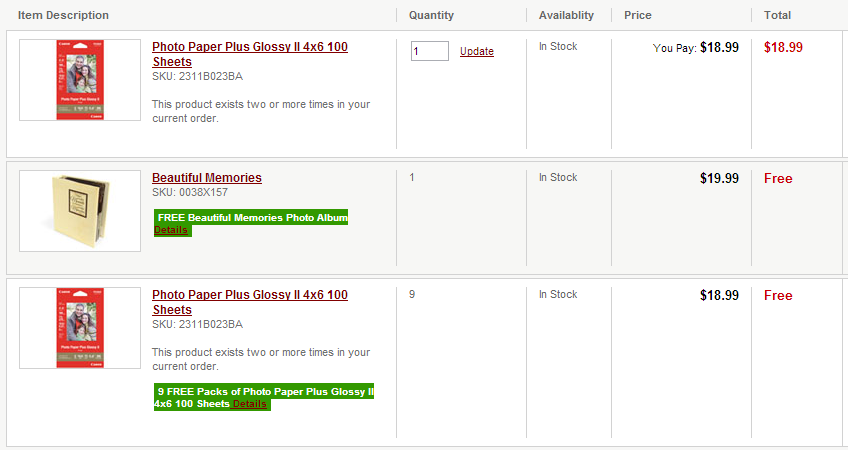This screenshot has width=848, height=450.
Task: Click the red $18.99 total amount
Action: [783, 47]
